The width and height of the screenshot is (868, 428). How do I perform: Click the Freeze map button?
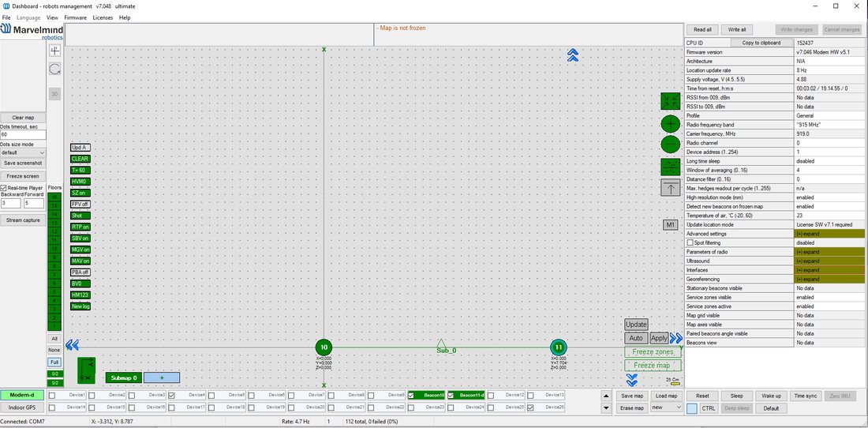(x=653, y=366)
